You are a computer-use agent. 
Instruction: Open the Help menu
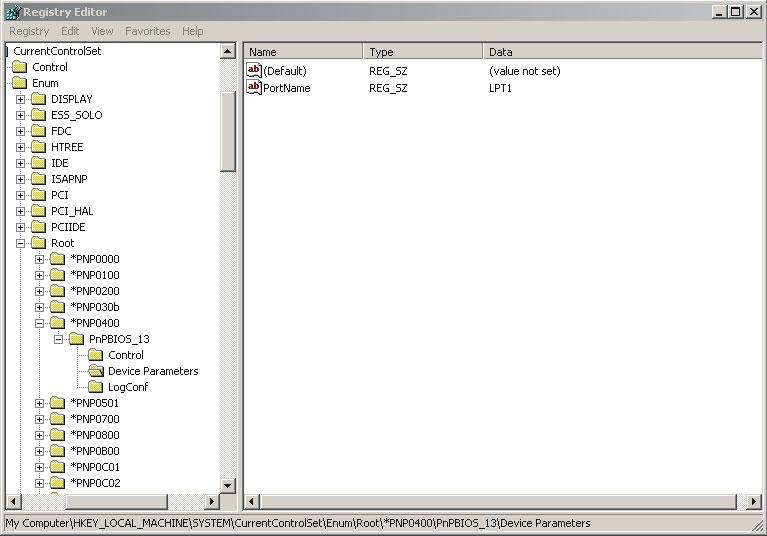tap(193, 31)
